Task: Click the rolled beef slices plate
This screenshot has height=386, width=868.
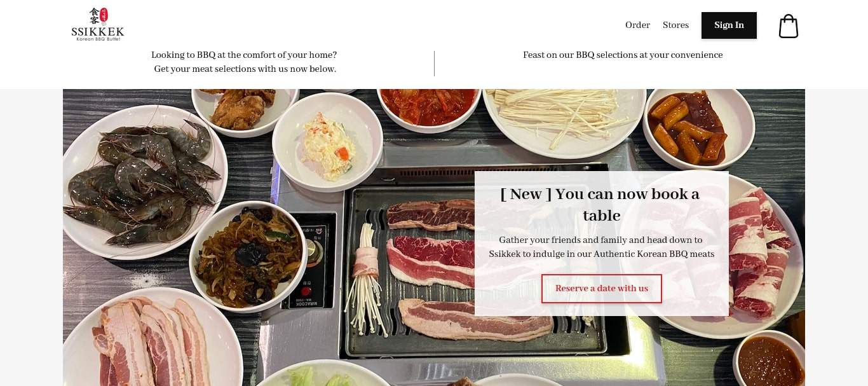Action: (x=759, y=254)
